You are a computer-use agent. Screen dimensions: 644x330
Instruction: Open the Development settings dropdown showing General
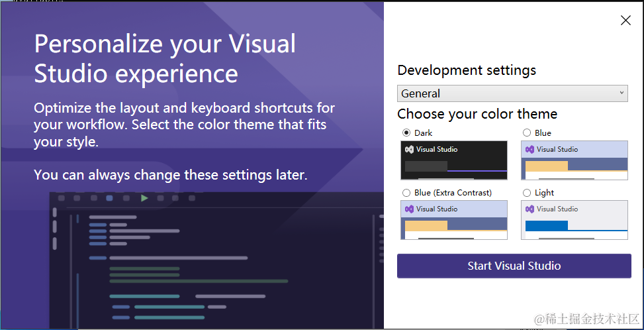tap(512, 93)
